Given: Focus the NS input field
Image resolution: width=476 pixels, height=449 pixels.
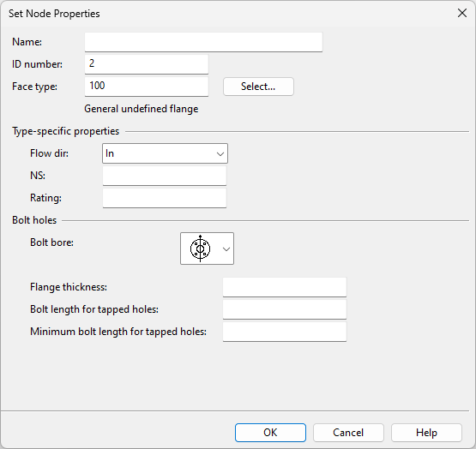Looking at the screenshot, I should point(165,176).
